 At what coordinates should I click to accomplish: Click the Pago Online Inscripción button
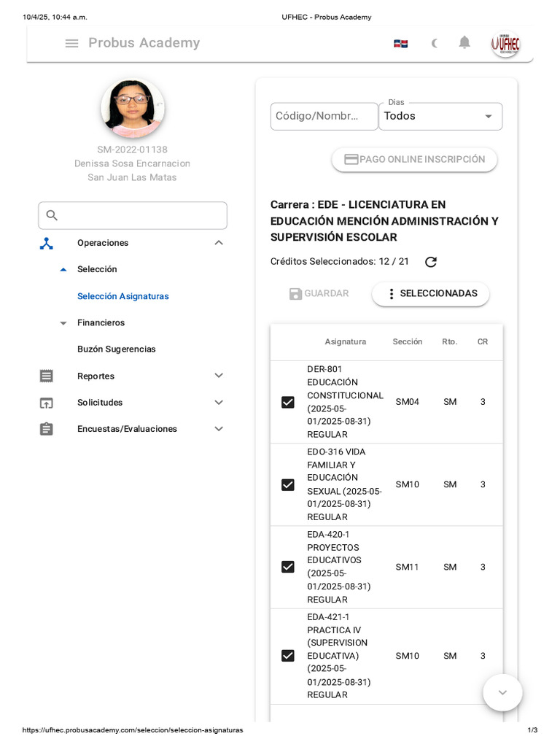[414, 160]
